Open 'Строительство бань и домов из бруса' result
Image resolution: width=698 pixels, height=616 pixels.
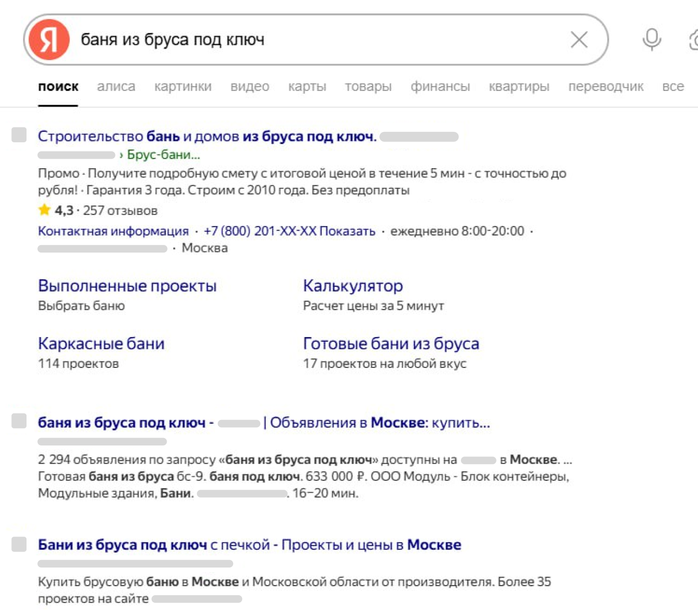(x=207, y=136)
